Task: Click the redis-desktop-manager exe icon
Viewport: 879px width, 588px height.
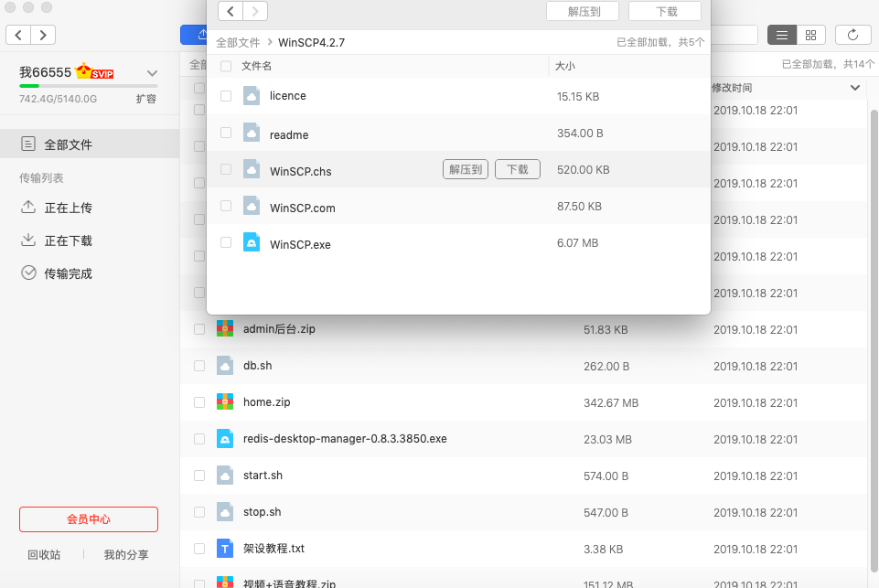Action: [x=225, y=439]
